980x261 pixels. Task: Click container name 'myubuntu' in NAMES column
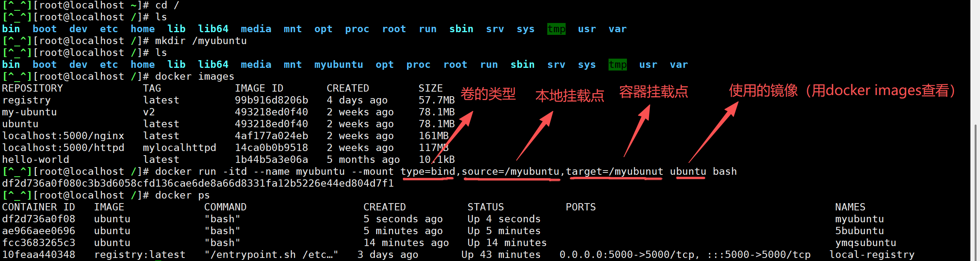pyautogui.click(x=859, y=219)
